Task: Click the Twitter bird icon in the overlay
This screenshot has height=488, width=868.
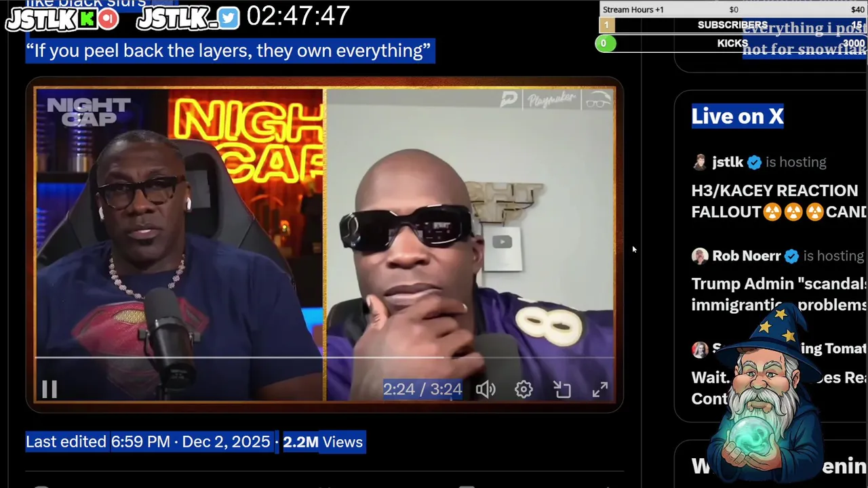Action: pos(229,19)
